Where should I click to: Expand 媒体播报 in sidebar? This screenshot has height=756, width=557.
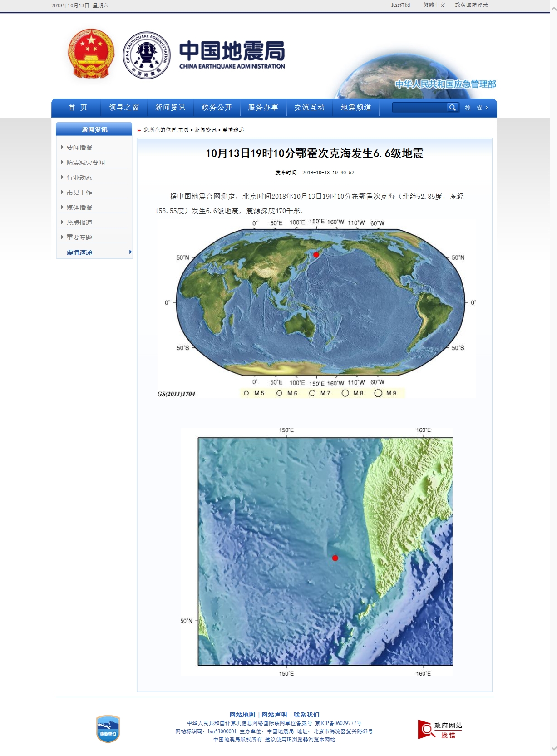79,208
